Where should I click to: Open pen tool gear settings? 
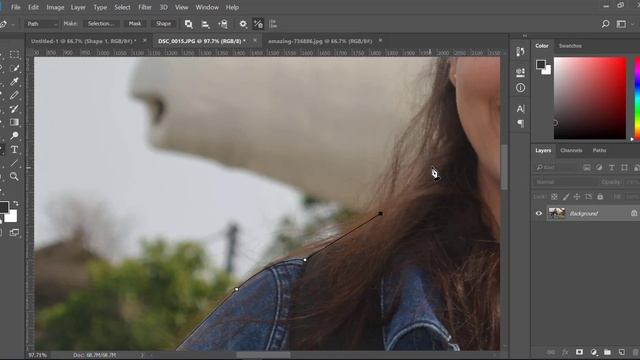243,24
